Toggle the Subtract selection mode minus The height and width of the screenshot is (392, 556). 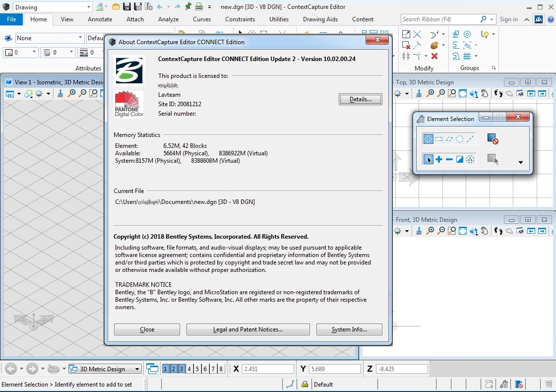point(449,159)
